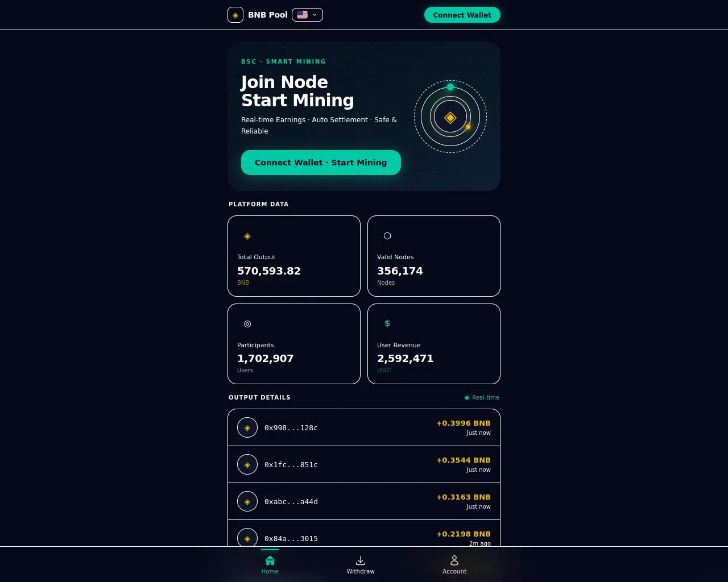
Task: Open the Account tab
Action: point(454,565)
